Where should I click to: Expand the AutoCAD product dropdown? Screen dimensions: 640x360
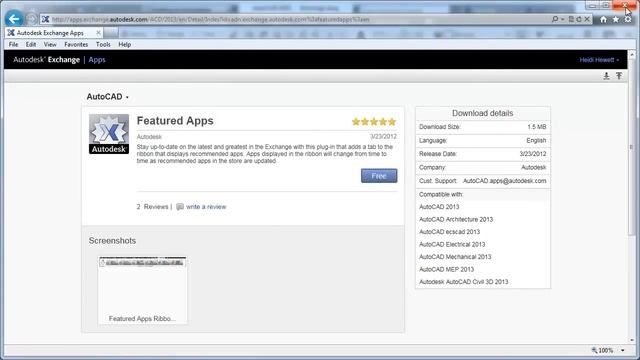tap(107, 97)
